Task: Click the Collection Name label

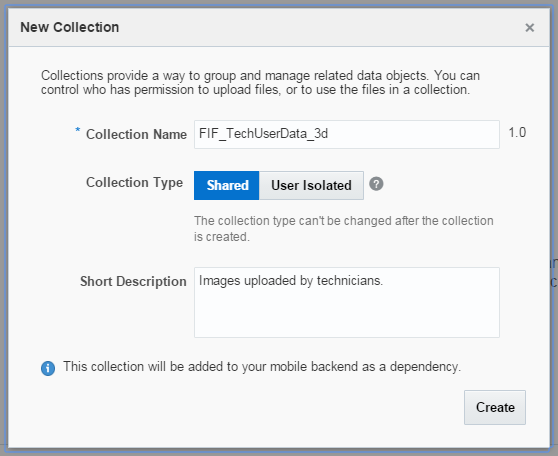Action: click(x=136, y=134)
